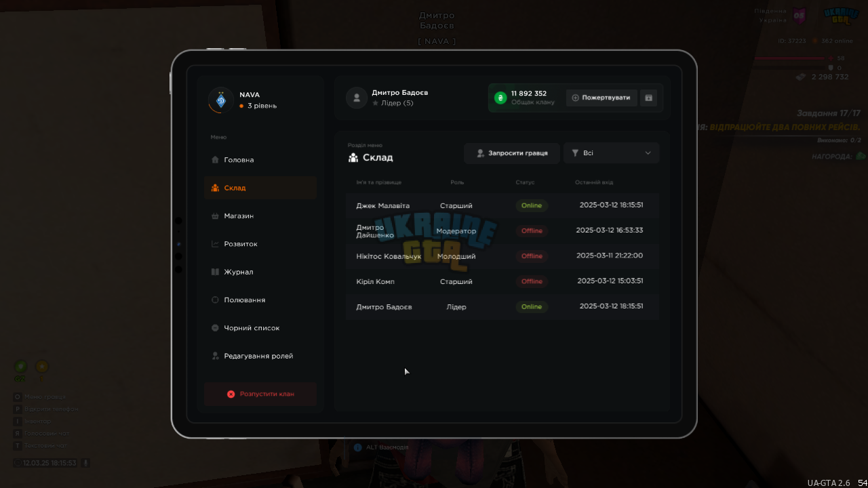This screenshot has height=488, width=868.
Task: Click the Склад people icon in sidebar
Action: point(215,188)
